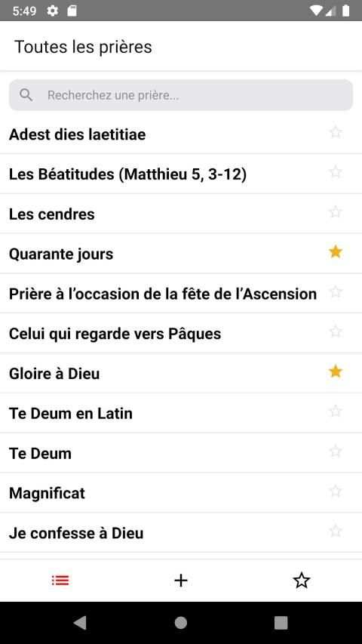
Task: Focus the Recherchez une prière search field
Action: [x=181, y=95]
